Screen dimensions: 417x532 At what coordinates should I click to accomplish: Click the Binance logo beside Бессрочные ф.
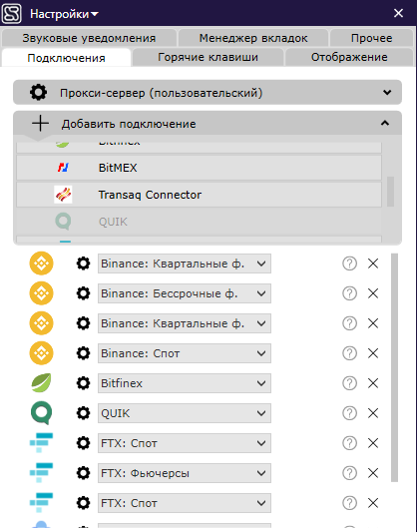tap(41, 293)
